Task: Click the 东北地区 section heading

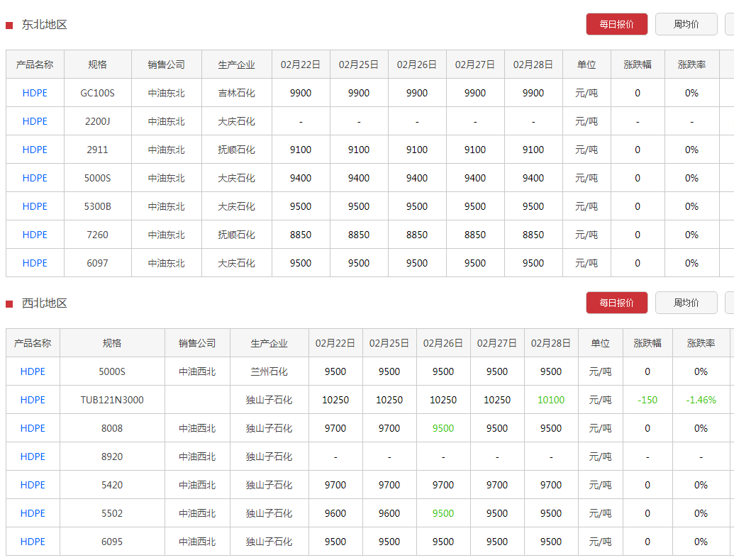Action: [45, 24]
